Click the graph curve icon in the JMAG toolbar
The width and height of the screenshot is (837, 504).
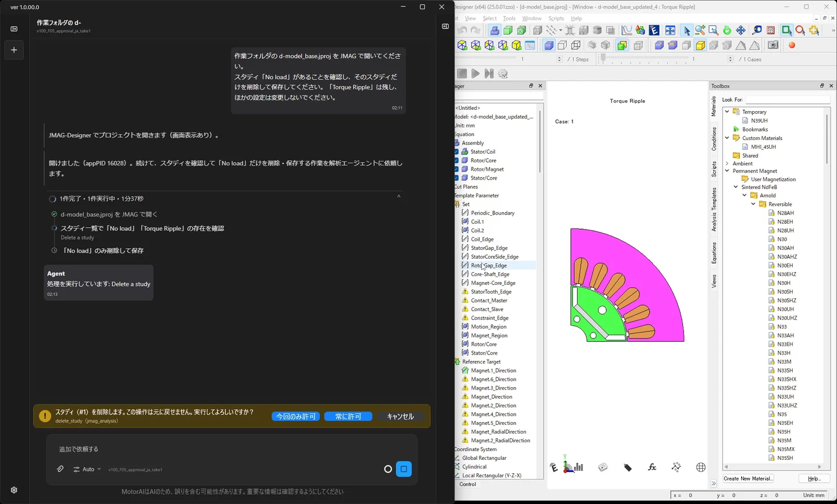point(627,30)
